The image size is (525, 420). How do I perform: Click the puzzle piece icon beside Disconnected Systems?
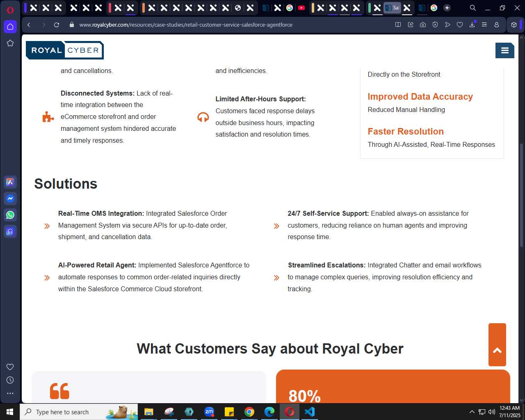coord(48,117)
